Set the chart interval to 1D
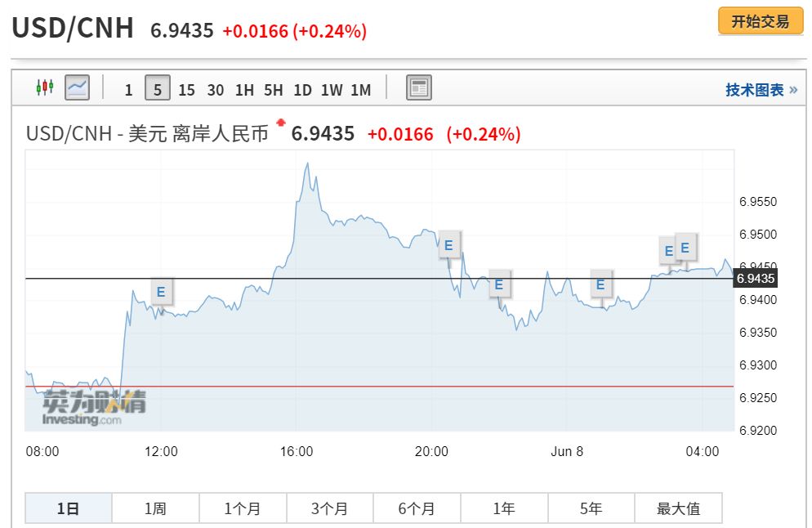The height and width of the screenshot is (528, 812). [302, 90]
